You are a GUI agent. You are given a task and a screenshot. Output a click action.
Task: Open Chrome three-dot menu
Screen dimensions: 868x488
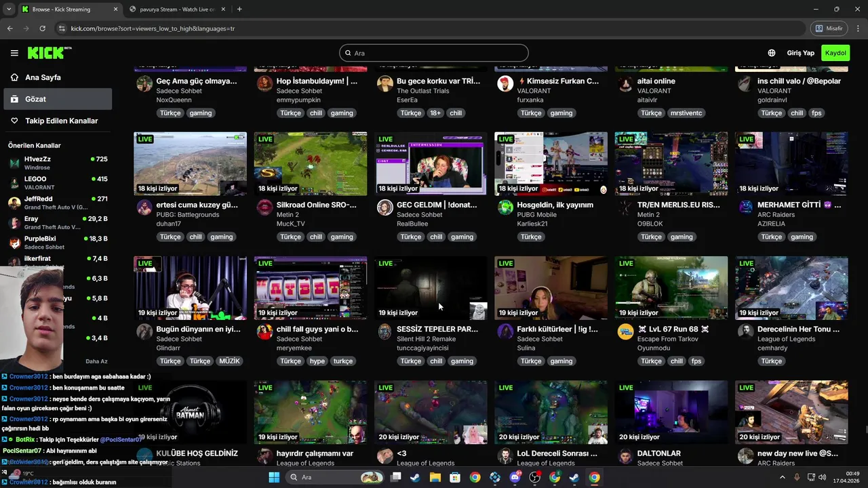859,28
